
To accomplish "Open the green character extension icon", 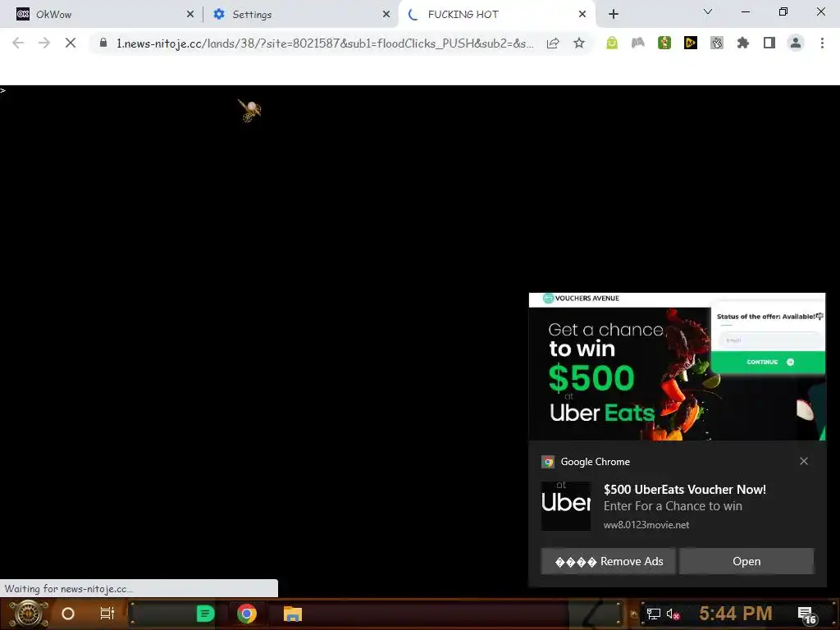I will point(664,43).
